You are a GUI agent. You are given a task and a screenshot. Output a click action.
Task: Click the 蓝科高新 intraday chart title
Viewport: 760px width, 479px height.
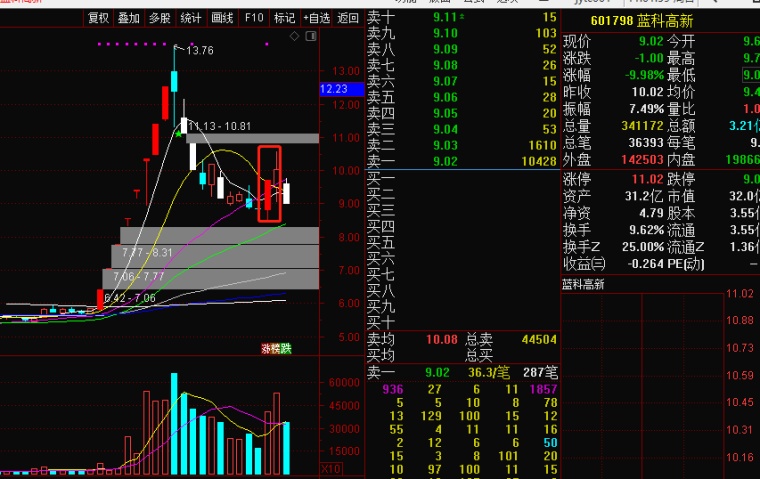[583, 285]
